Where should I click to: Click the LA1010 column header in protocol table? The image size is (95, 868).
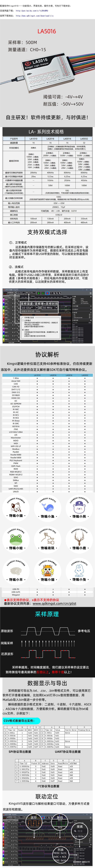(x=37, y=375)
